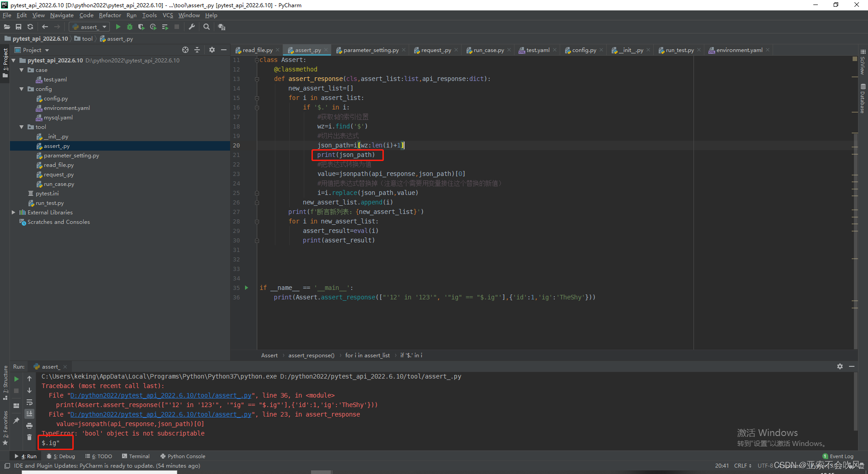Select run_case.py in the project tree
Screen dimensions: 868x474
(x=59, y=184)
